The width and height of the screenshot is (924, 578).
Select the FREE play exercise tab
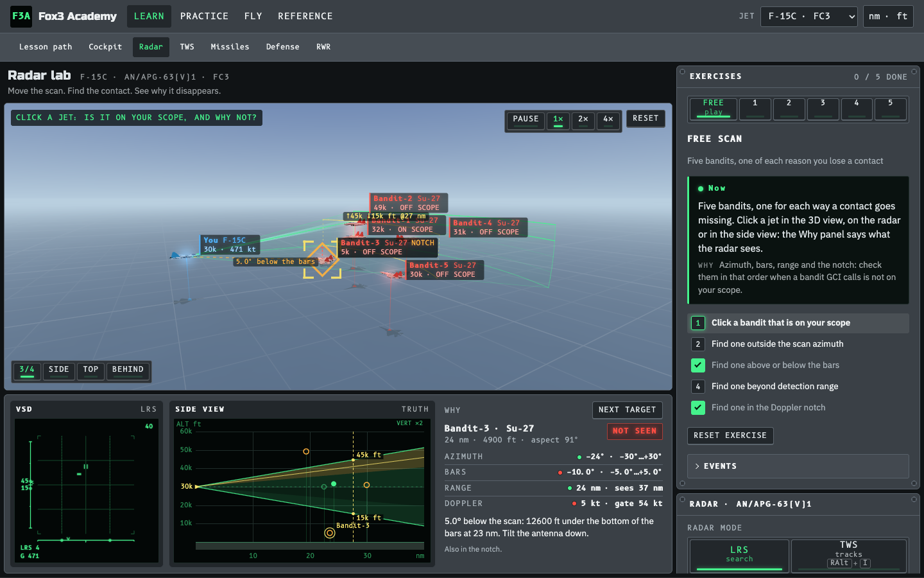[713, 108]
